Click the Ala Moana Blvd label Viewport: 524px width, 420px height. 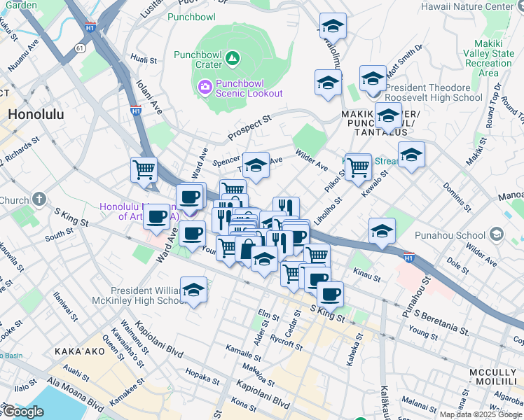(75, 395)
